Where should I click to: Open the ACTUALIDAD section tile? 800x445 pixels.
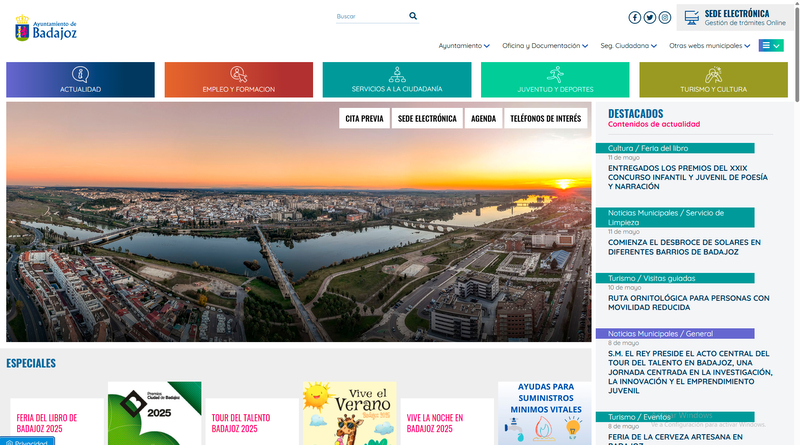pos(80,80)
